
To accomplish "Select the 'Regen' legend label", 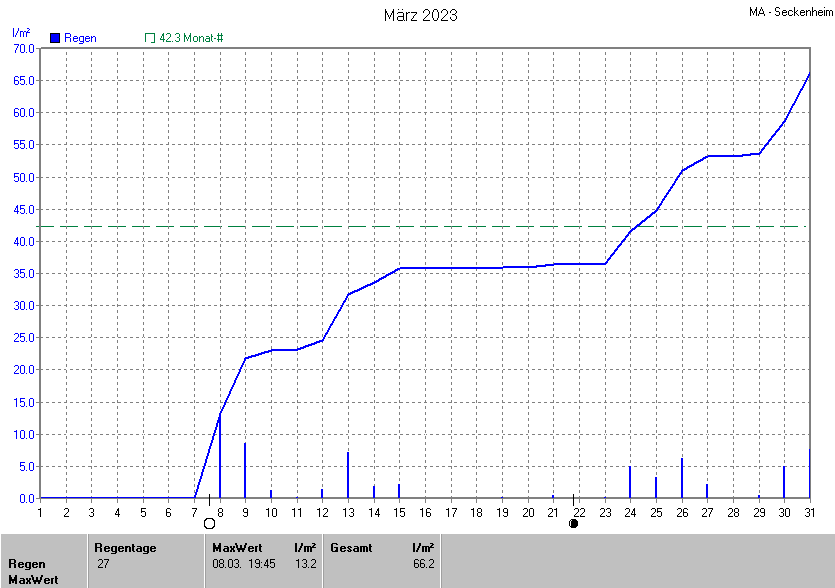I will pyautogui.click(x=80, y=38).
